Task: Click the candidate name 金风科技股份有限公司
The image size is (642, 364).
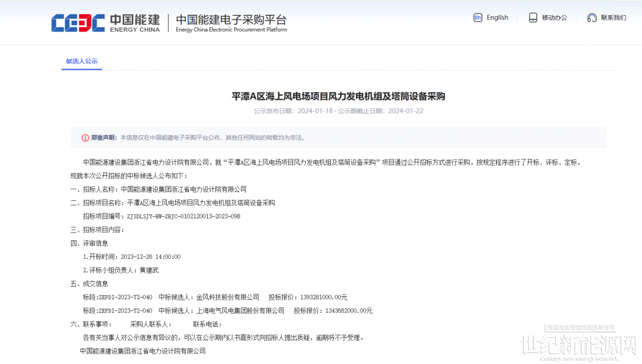Action: click(x=228, y=297)
